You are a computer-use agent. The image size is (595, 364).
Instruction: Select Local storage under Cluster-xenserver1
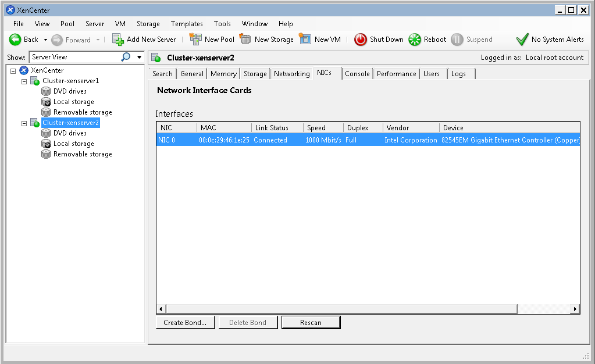pos(73,102)
